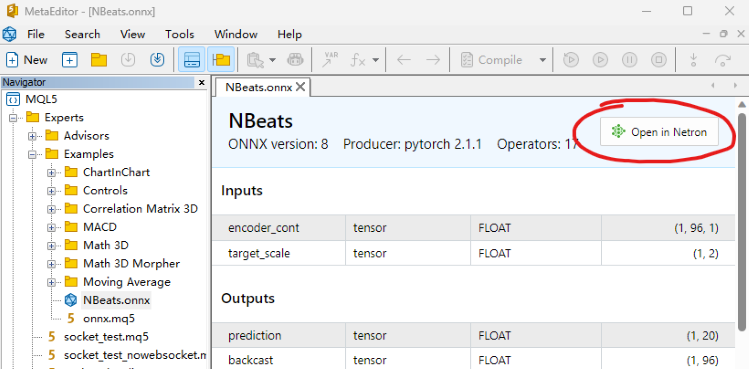This screenshot has height=369, width=749.
Task: Open the Window menu
Action: coord(236,34)
